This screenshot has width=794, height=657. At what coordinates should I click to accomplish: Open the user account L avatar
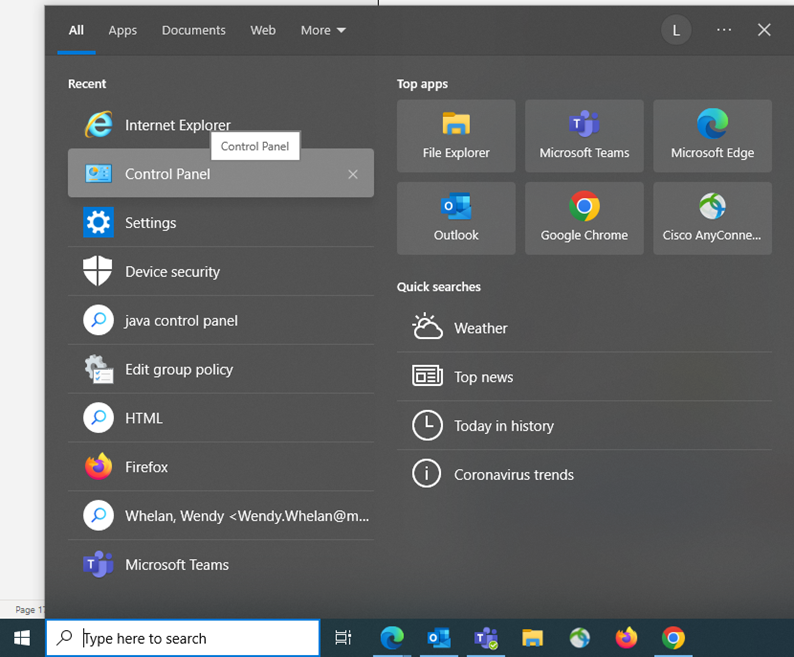[676, 30]
